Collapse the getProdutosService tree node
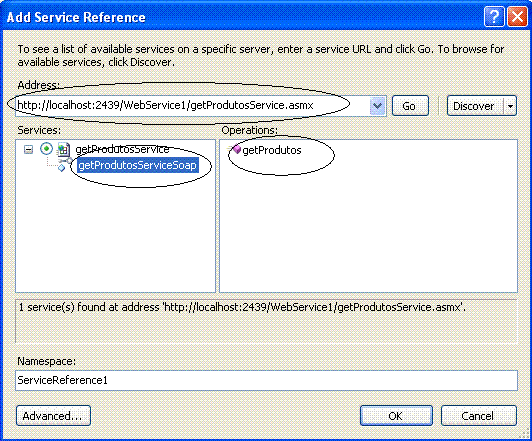 point(29,149)
